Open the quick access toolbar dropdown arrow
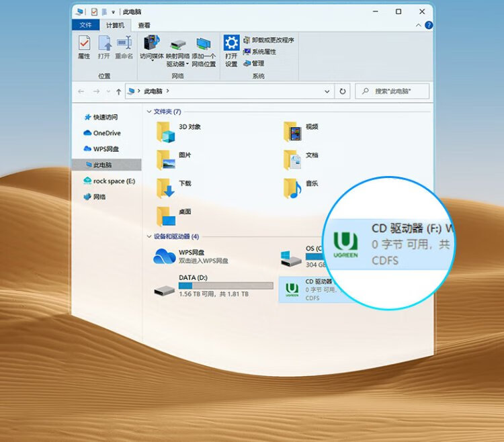 pos(114,11)
